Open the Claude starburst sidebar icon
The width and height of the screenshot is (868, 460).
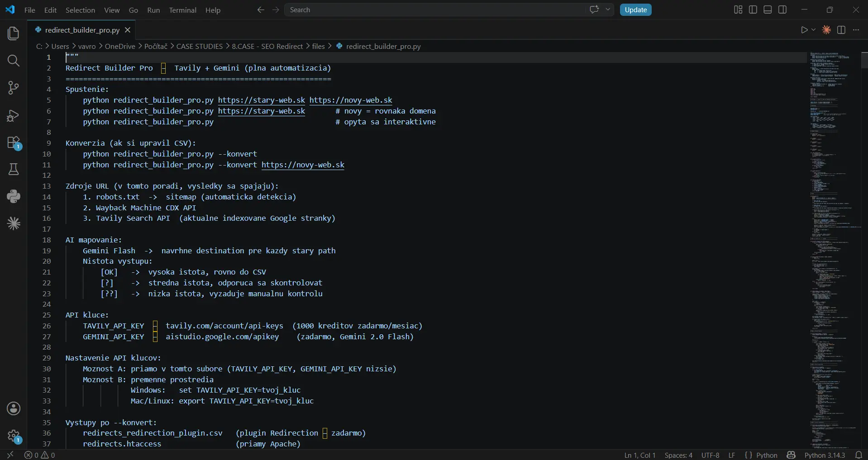[14, 223]
